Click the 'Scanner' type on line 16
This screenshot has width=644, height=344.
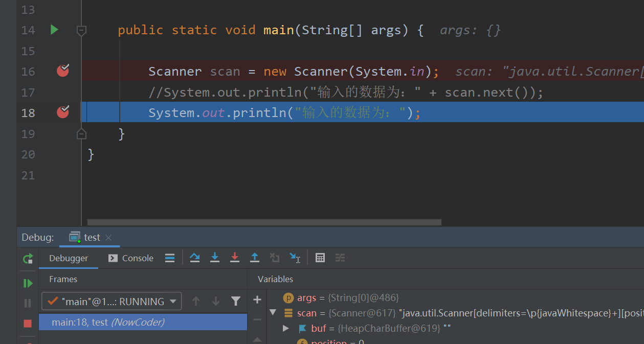175,71
